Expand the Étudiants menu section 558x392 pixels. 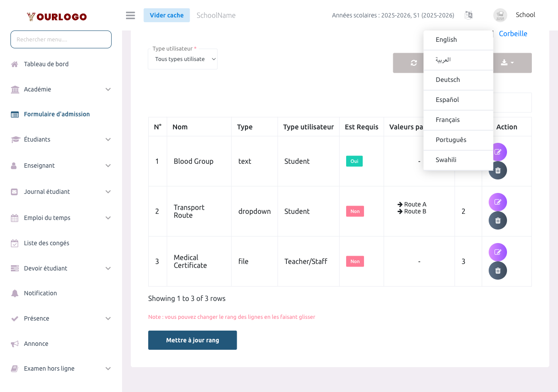click(61, 139)
